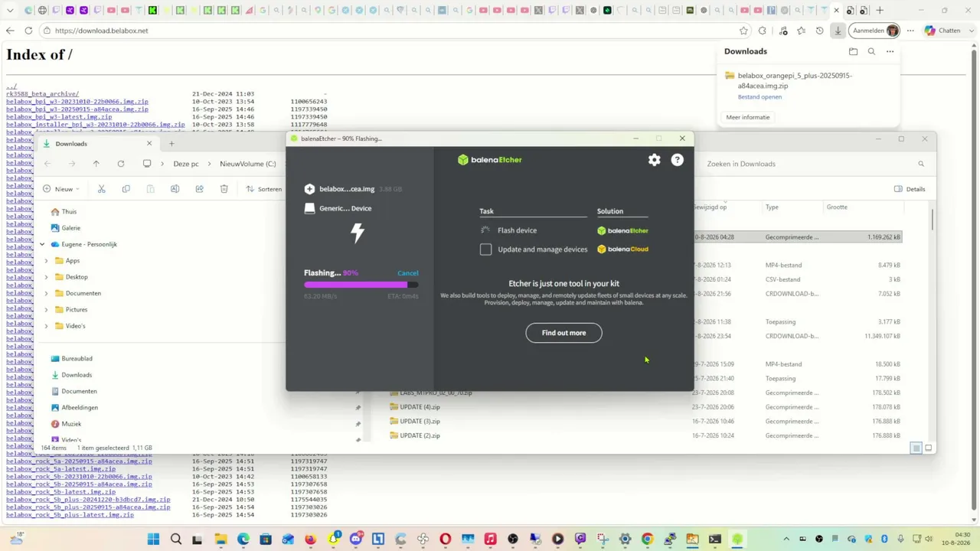
Task: Toggle the Details pane in File Explorer
Action: click(x=910, y=189)
